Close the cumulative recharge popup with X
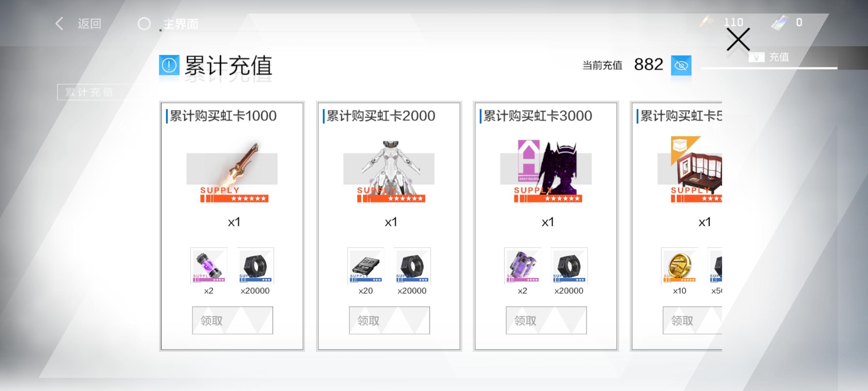The height and width of the screenshot is (391, 868). [738, 39]
